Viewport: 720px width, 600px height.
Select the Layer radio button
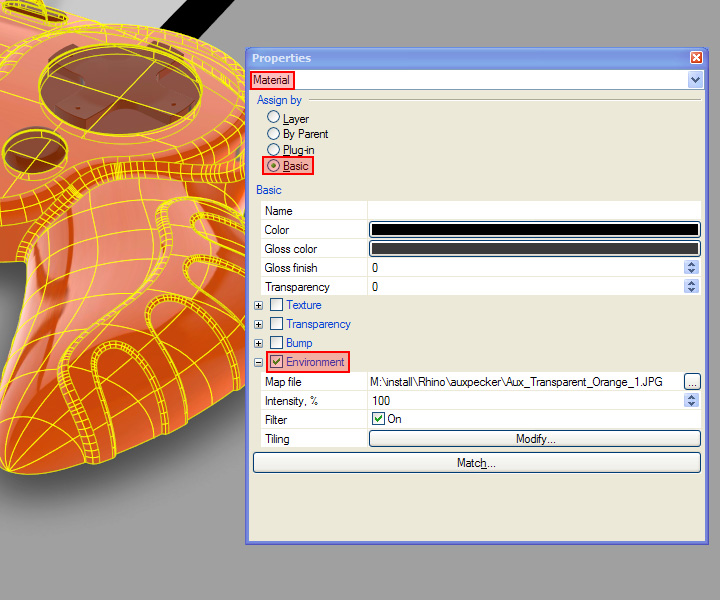click(273, 118)
